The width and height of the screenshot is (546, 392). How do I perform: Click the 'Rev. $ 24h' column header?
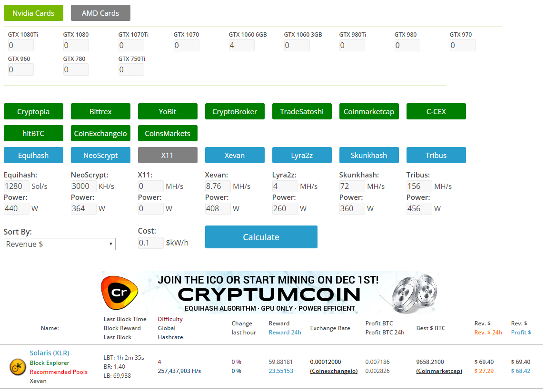pyautogui.click(x=488, y=333)
